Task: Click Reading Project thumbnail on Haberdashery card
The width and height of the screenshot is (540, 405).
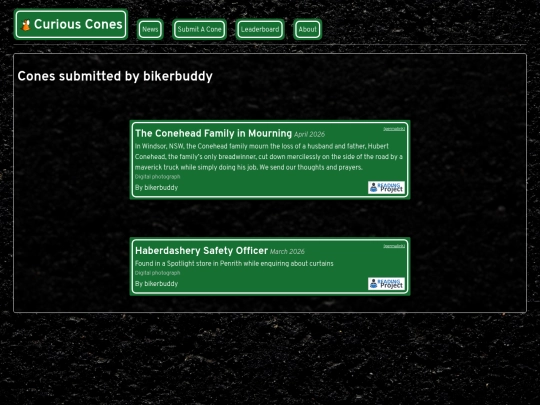Action: pos(386,284)
